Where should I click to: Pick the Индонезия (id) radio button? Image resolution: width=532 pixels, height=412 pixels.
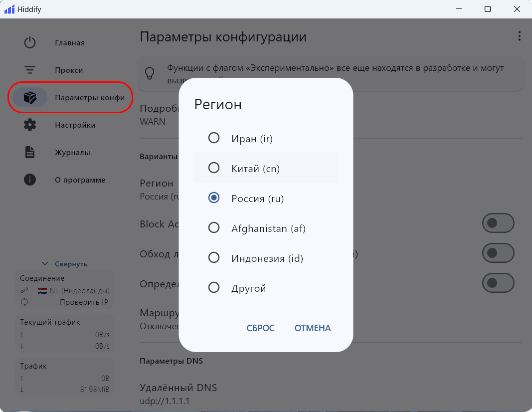coord(214,258)
